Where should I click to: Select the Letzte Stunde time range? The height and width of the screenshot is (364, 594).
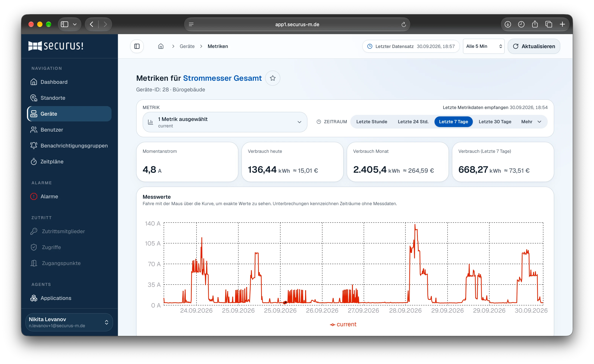tap(372, 122)
